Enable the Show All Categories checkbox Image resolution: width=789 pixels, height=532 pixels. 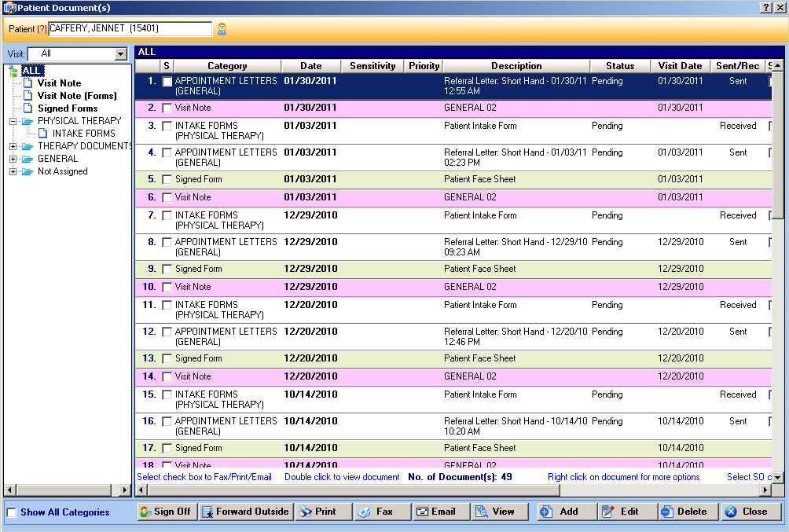click(x=12, y=512)
